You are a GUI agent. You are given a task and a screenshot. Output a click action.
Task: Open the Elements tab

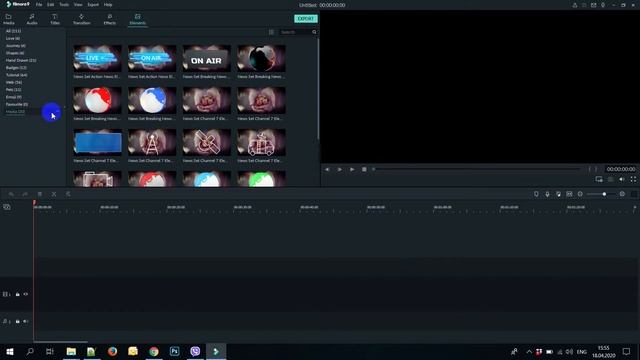(138, 19)
